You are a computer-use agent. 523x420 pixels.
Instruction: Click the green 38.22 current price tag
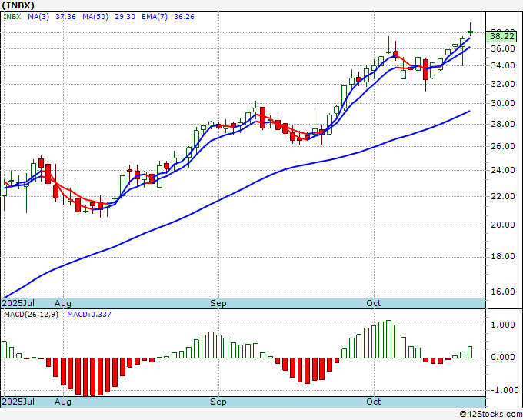click(501, 36)
